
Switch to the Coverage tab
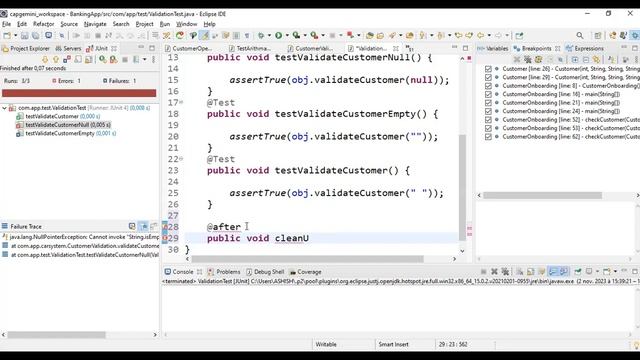(x=305, y=272)
